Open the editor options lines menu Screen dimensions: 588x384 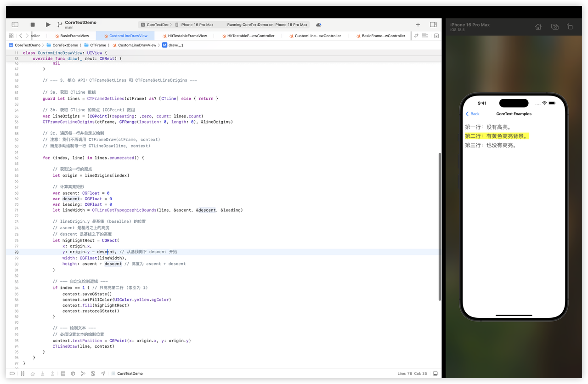tap(425, 36)
